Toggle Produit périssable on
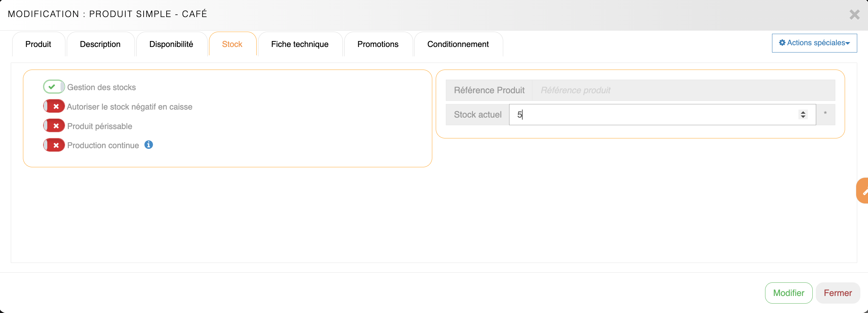Screen dimensions: 868x313 coord(54,126)
